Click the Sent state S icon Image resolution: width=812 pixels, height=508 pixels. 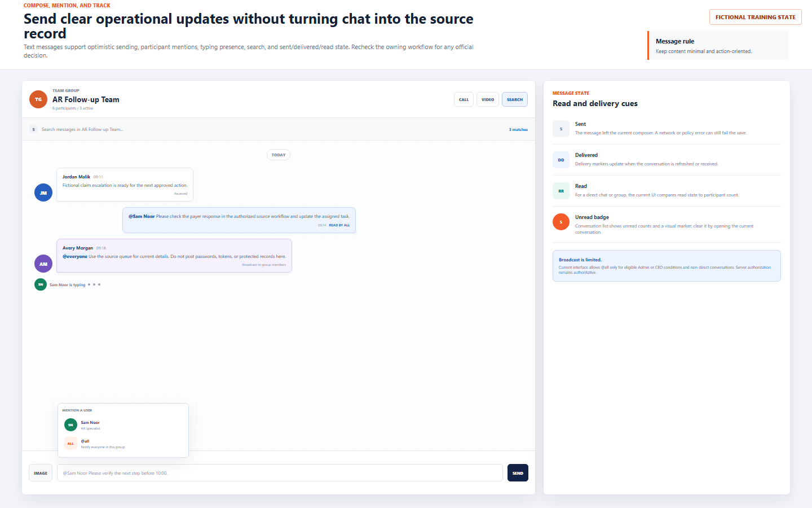coord(561,129)
